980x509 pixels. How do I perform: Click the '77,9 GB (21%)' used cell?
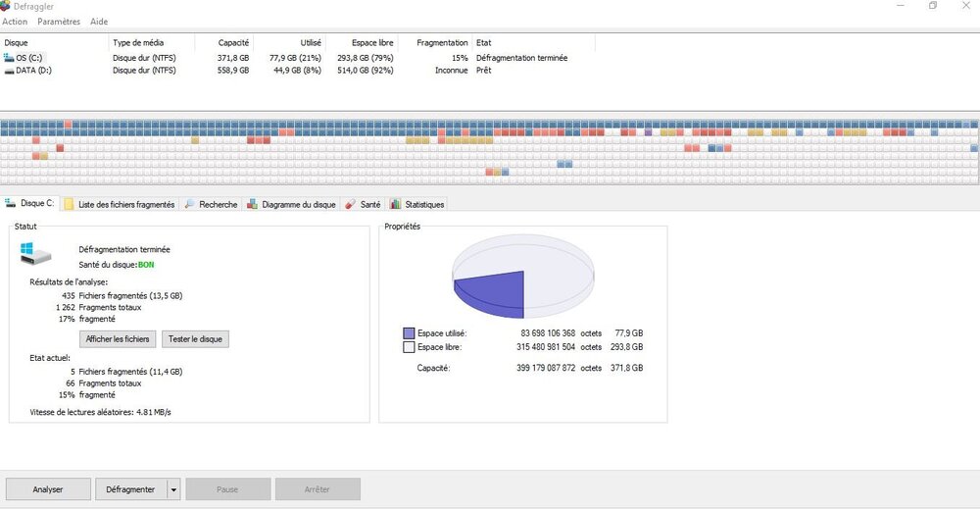click(295, 58)
